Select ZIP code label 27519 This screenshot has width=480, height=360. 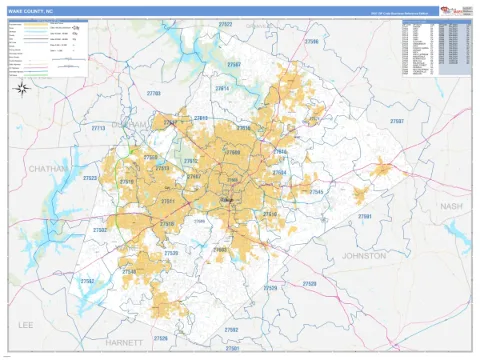[x=127, y=182]
